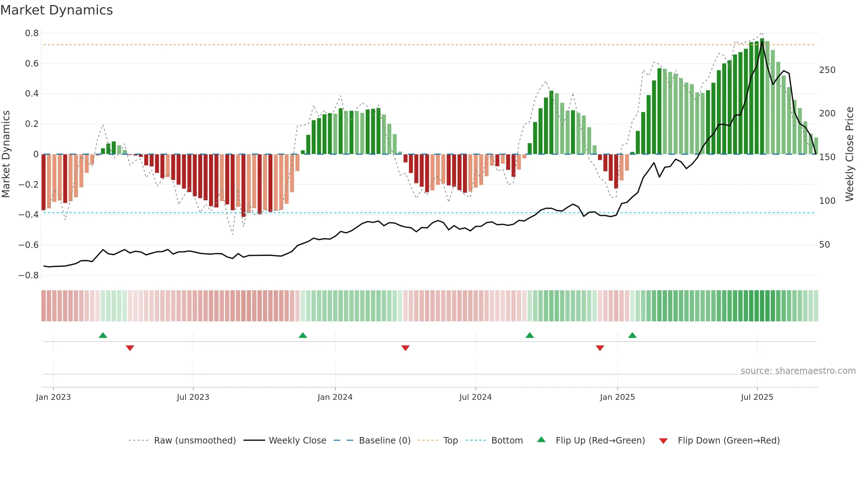Click the 0.4 left-axis tick label

click(32, 94)
